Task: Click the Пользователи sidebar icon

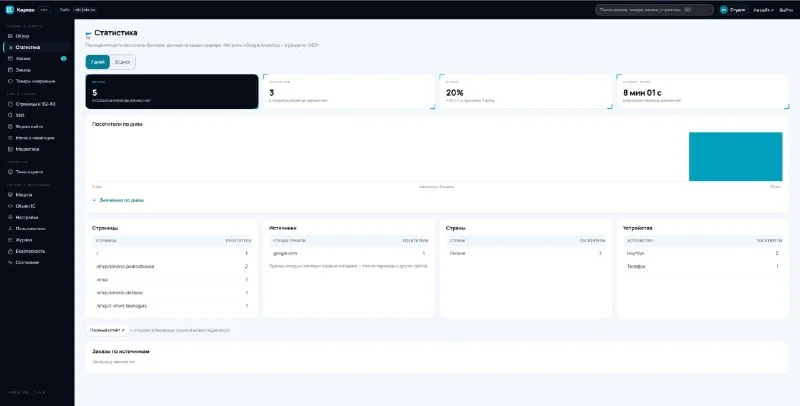Action: 10,229
